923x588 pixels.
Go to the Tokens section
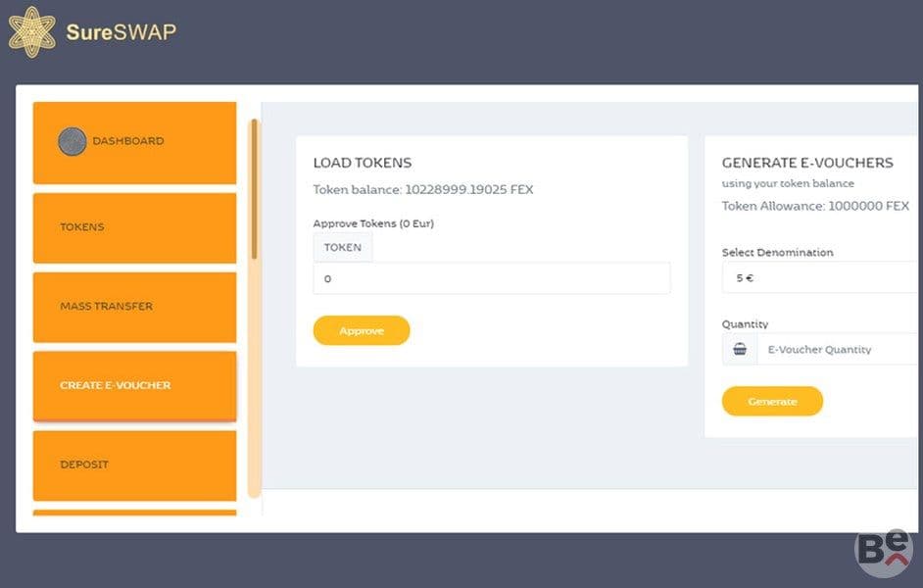pyautogui.click(x=135, y=227)
